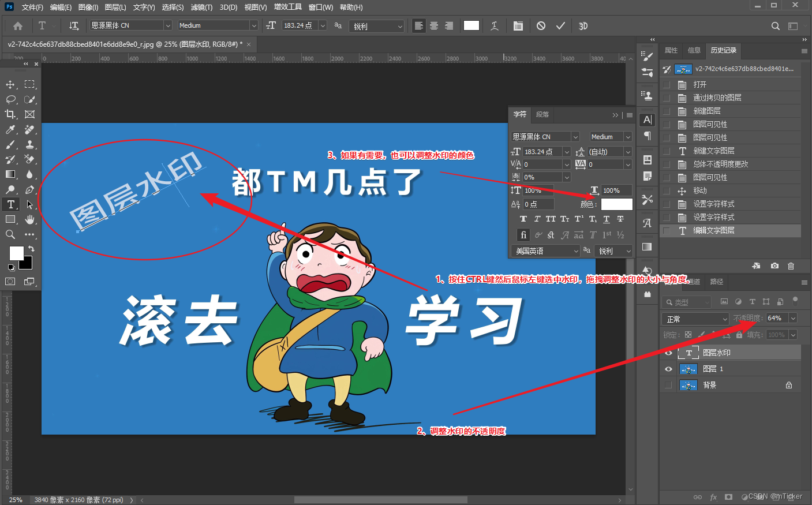Open Character panel font family dropdown
812x505 pixels.
[x=575, y=137]
